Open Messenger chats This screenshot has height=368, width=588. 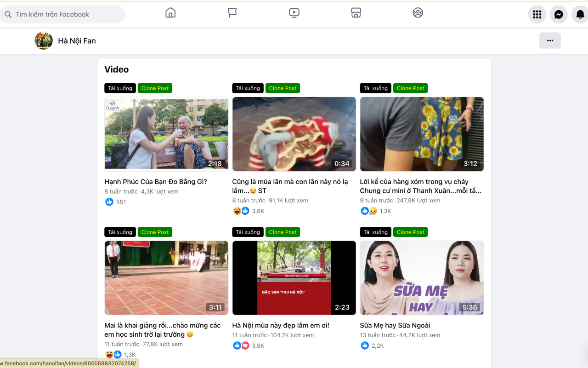click(559, 15)
